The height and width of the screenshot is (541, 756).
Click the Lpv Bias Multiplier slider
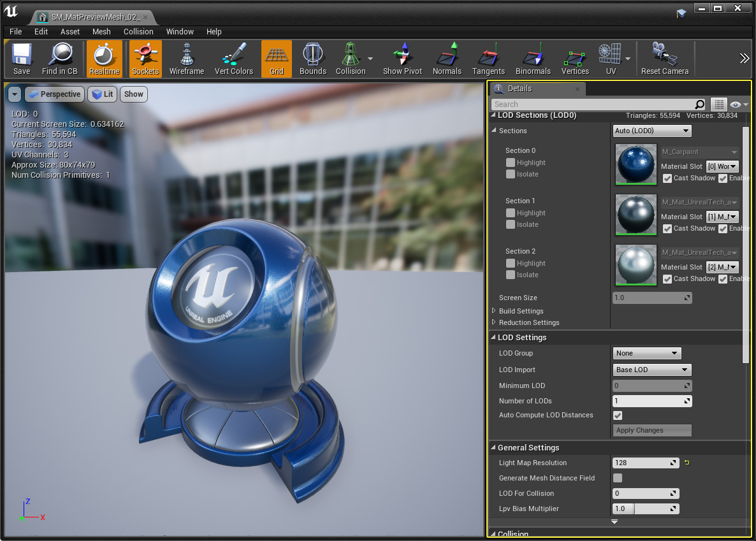coord(645,509)
